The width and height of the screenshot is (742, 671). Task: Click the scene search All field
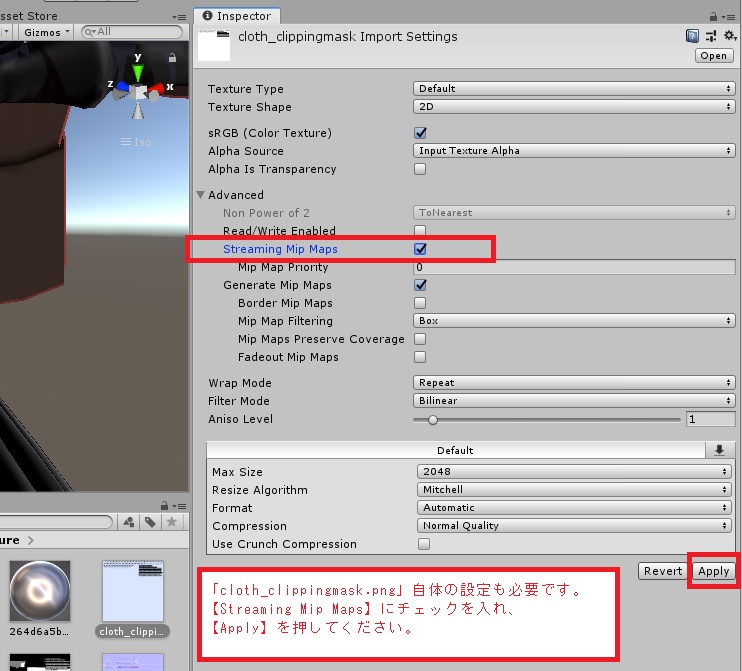point(132,32)
